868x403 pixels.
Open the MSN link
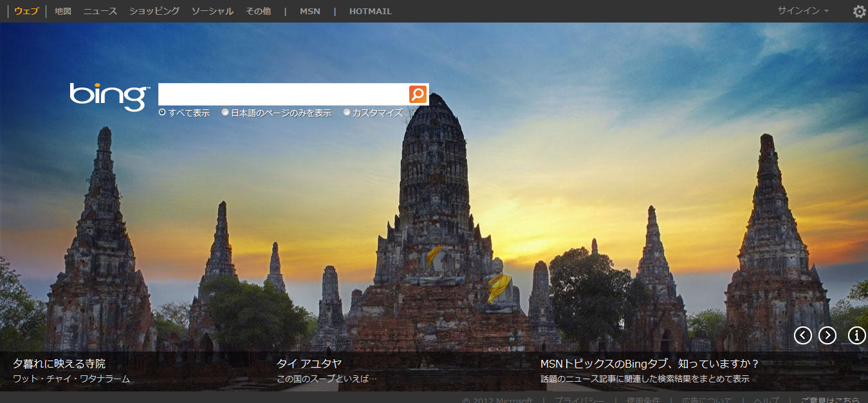tap(309, 11)
